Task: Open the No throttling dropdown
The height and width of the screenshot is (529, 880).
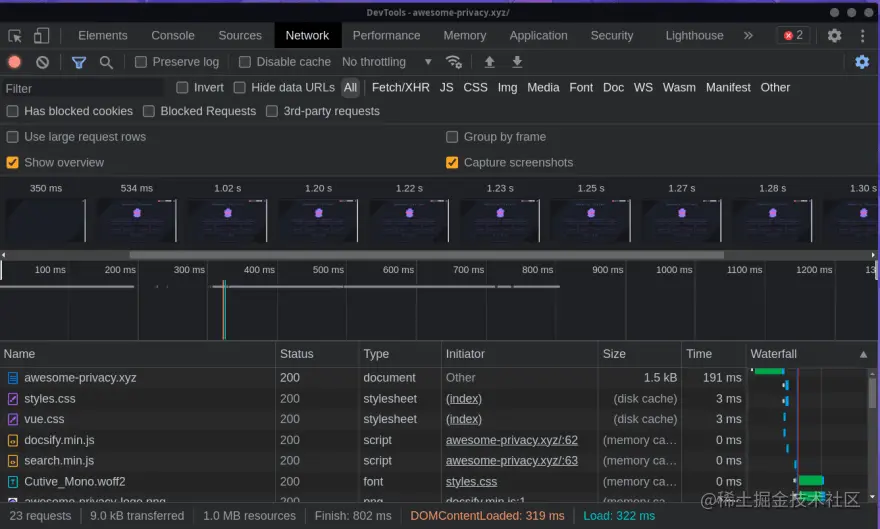Action: (387, 62)
